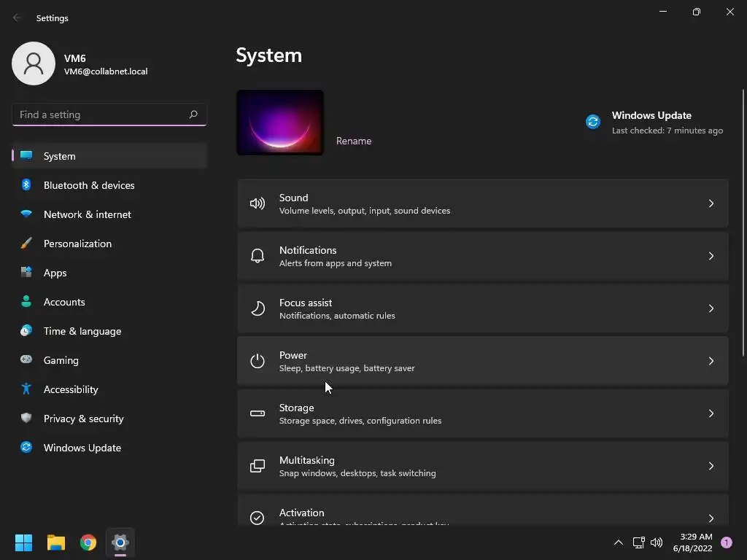Screen dimensions: 747x560
Task: Expand the Sound settings chevron
Action: pyautogui.click(x=711, y=204)
